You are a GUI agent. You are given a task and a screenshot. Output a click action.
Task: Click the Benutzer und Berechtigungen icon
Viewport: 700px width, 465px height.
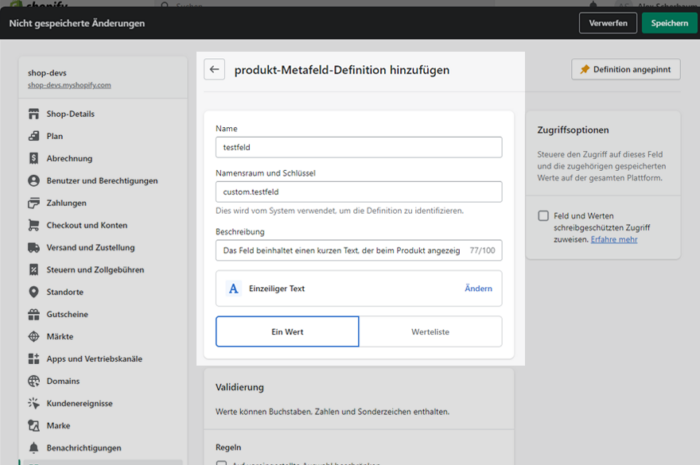click(x=34, y=181)
